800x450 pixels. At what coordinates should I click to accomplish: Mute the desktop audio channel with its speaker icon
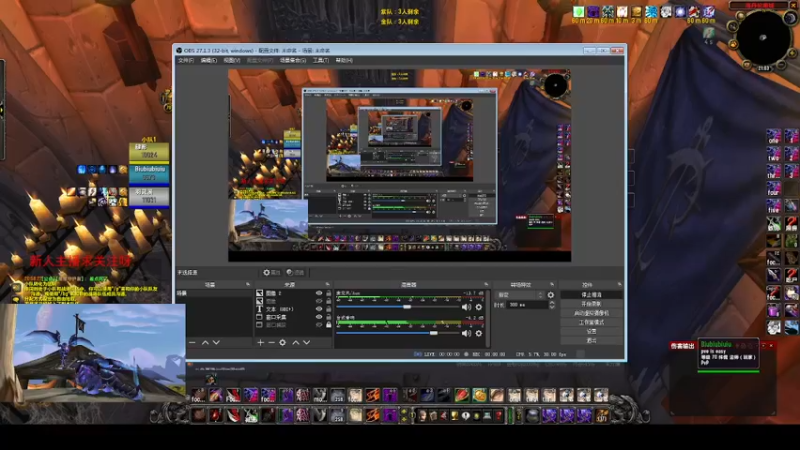pyautogui.click(x=466, y=333)
